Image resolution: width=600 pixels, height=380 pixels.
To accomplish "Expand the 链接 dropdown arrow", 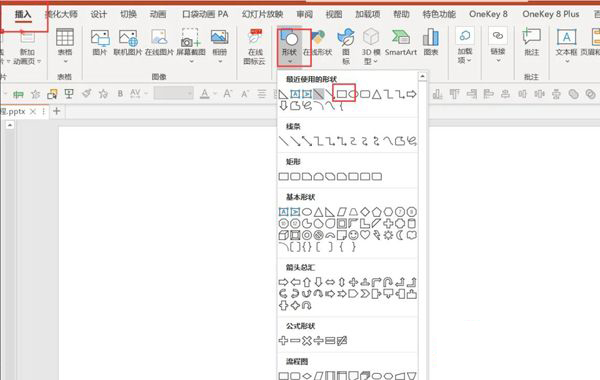I will coord(498,60).
